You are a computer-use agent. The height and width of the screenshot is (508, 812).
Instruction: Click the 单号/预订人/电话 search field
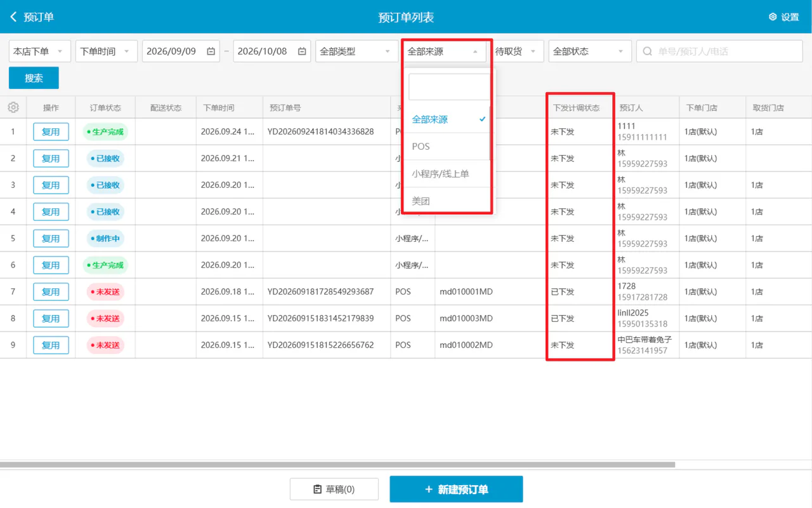coord(719,51)
